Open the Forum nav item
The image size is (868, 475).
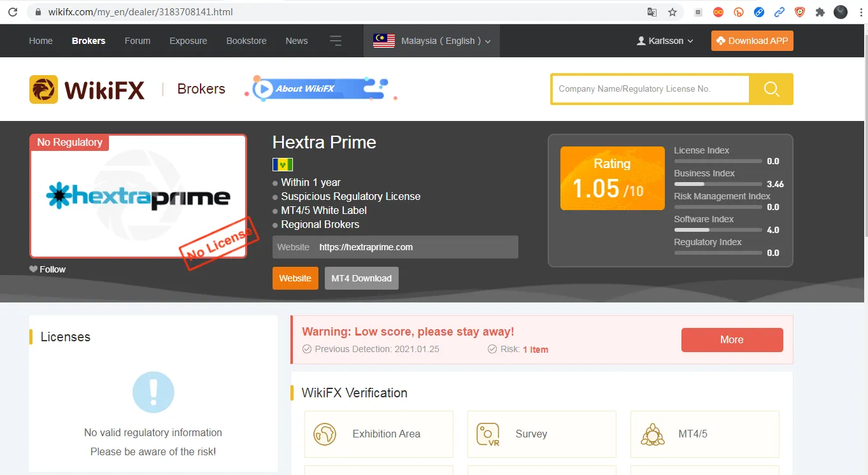coord(138,41)
